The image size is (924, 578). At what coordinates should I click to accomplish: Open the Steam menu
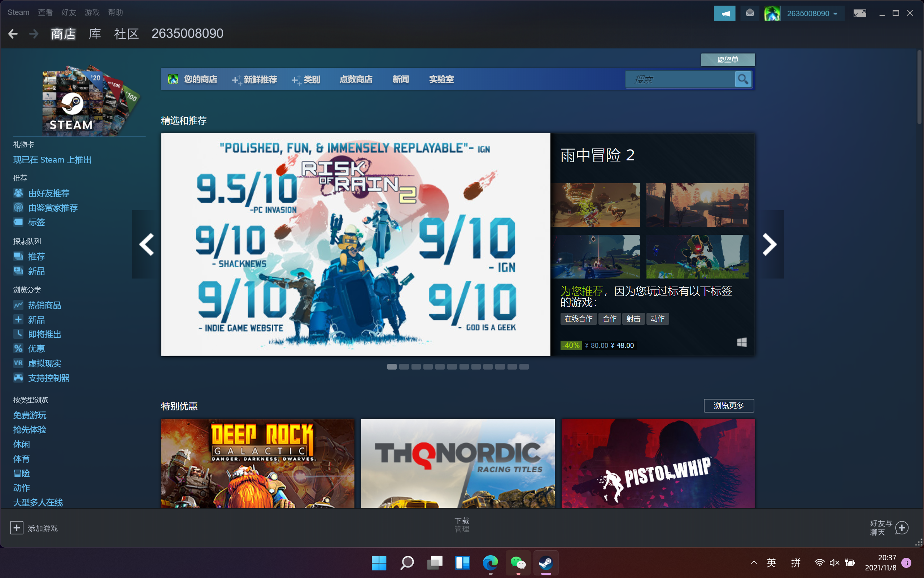click(x=18, y=12)
